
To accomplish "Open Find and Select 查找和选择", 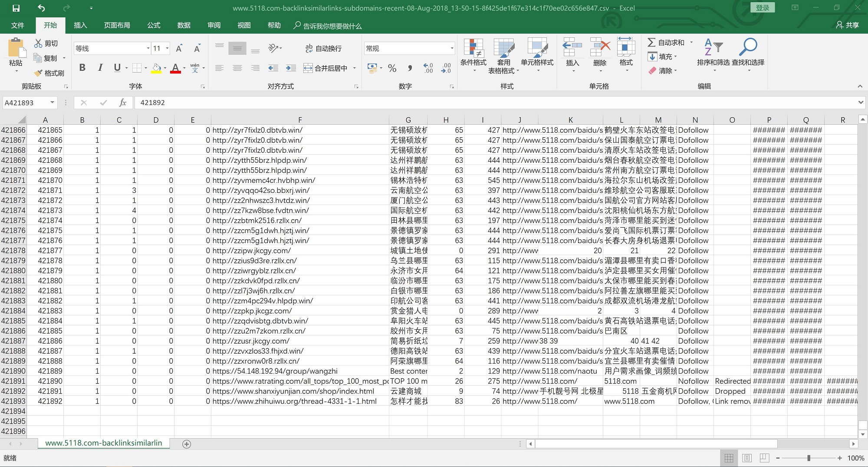I will point(748,55).
